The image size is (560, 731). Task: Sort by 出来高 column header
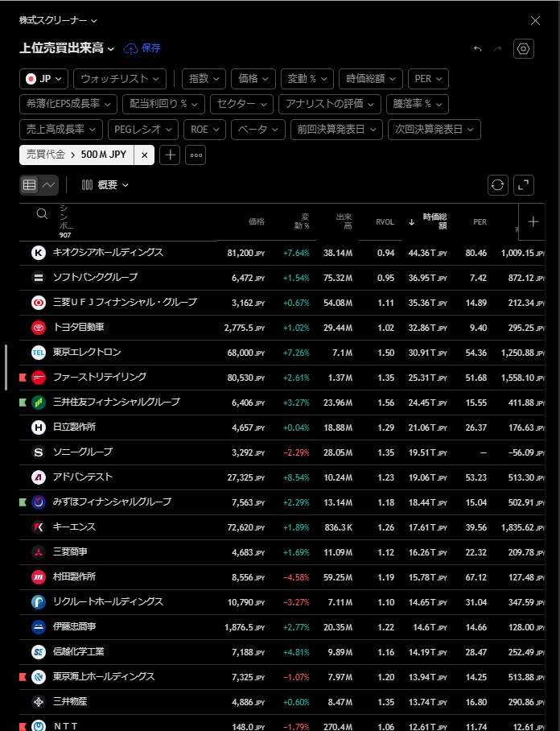pos(344,221)
